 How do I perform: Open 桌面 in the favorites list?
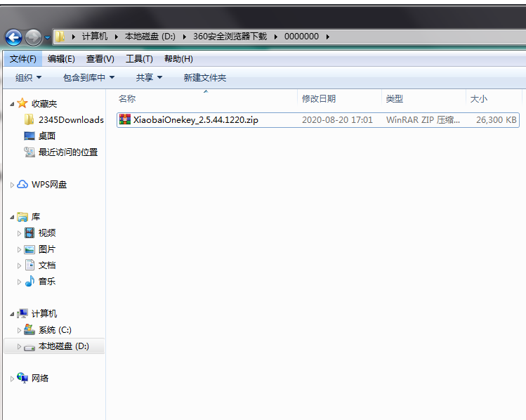coord(47,136)
